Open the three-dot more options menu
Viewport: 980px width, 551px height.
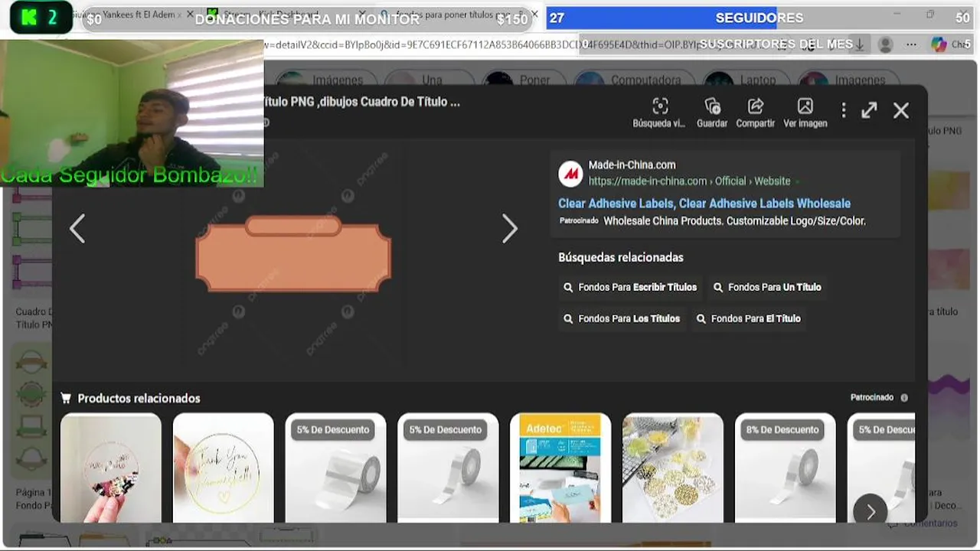(844, 110)
